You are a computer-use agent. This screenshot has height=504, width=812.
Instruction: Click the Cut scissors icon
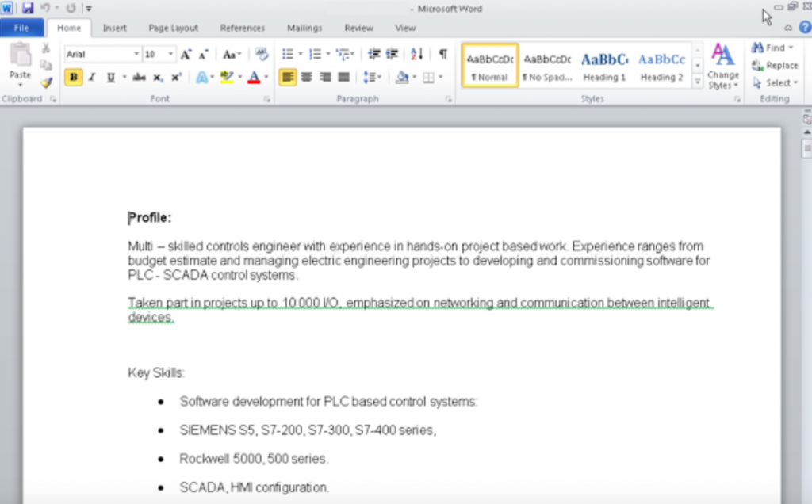[46, 49]
